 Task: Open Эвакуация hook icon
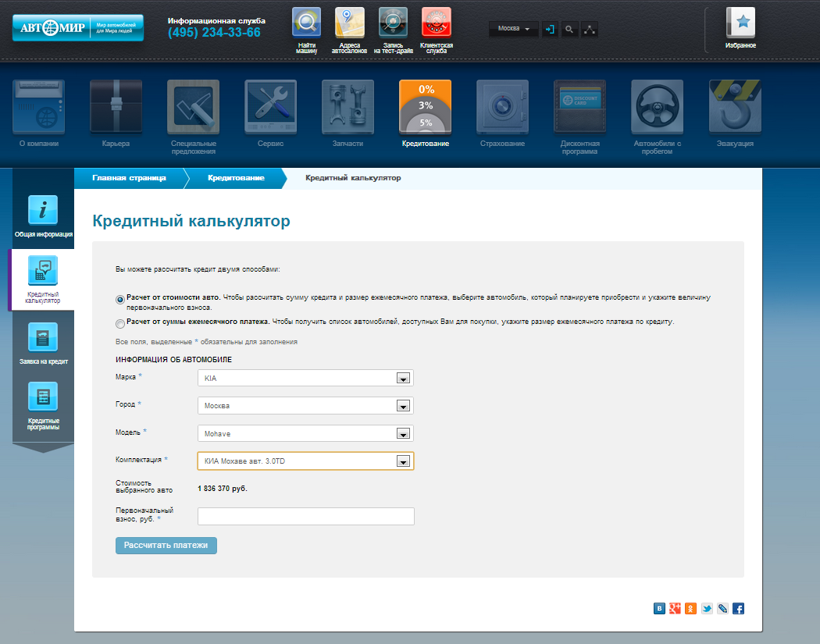click(x=735, y=107)
